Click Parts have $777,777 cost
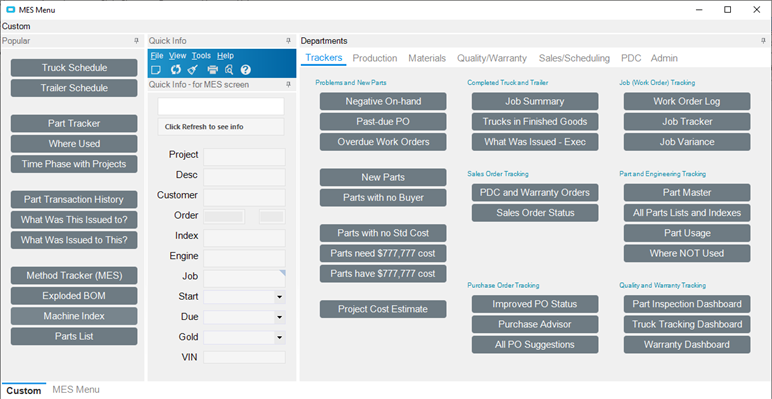 383,273
